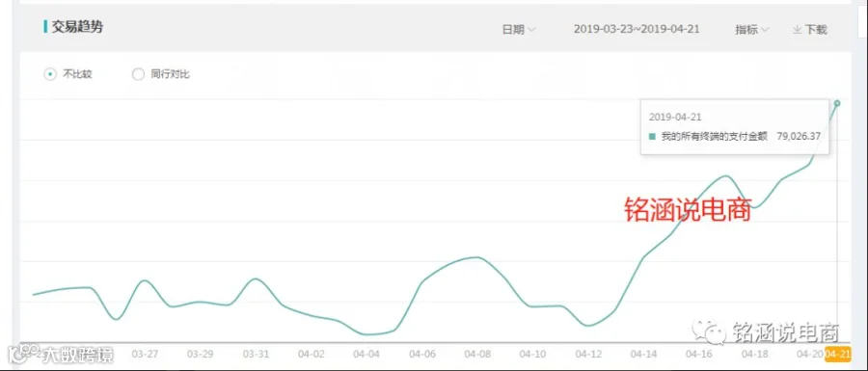868x371 pixels.
Task: Click the 03-27 date label on axis
Action: [145, 354]
